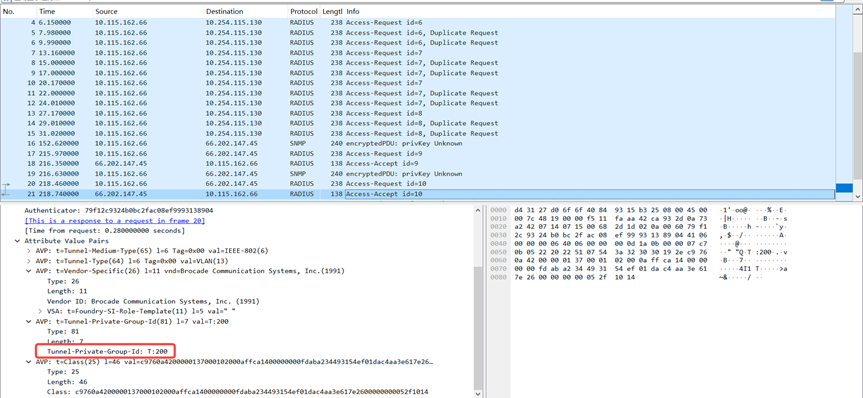
Task: Select the Class: c9760a42... value line
Action: pos(238,391)
